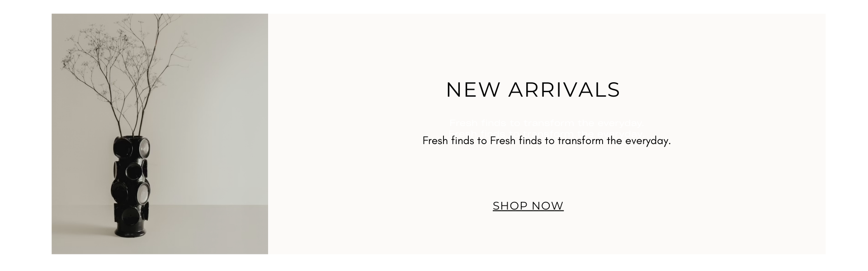Click the SHOP NOW link
The image size is (868, 271).
(x=528, y=206)
